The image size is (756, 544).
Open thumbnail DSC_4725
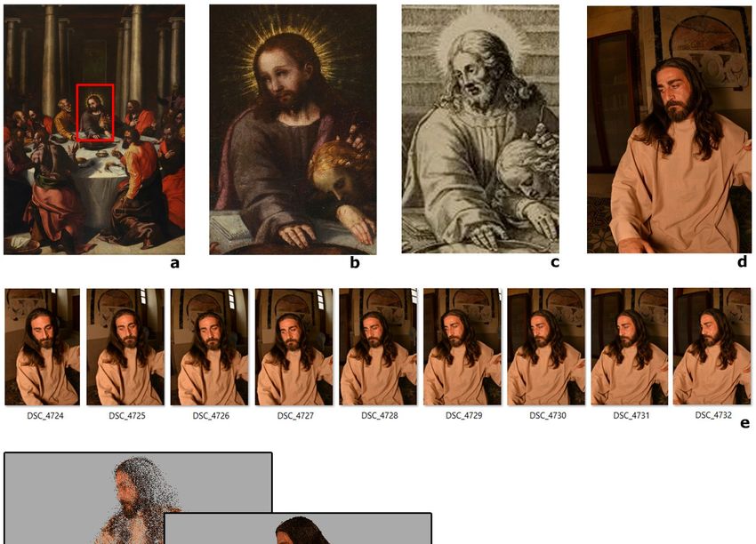click(x=125, y=347)
